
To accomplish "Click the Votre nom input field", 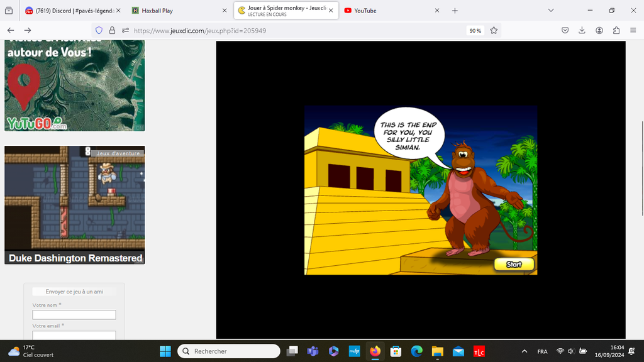I will pos(74,315).
